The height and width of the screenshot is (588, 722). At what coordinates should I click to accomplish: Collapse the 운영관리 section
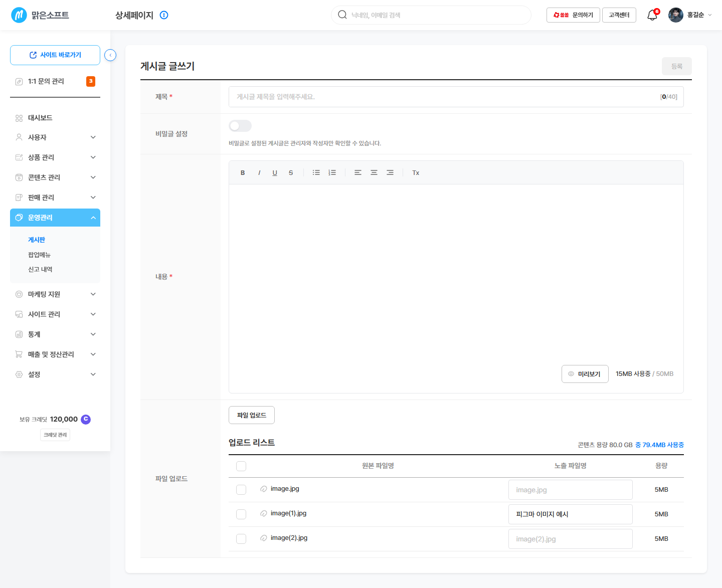[x=55, y=218]
